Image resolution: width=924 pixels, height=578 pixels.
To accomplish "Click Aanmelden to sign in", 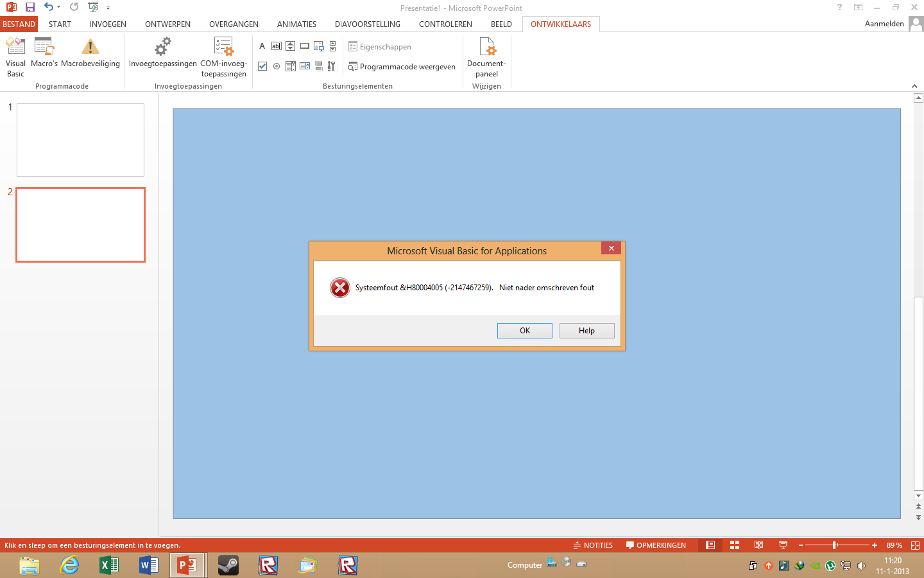I will pos(884,24).
